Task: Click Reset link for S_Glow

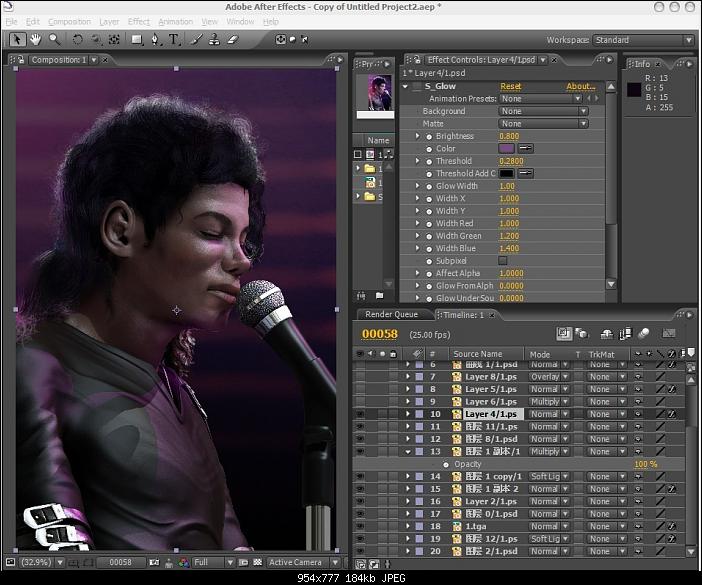Action: point(511,86)
